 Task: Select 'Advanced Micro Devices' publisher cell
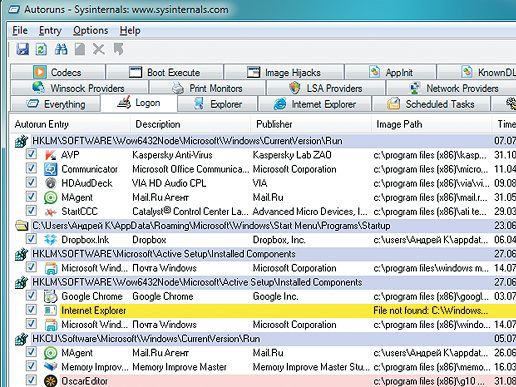310,212
